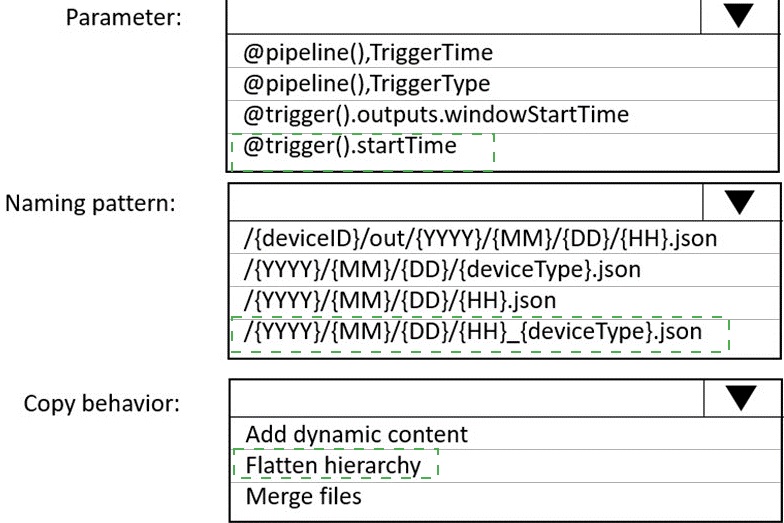This screenshot has height=523, width=784.
Task: Select Flatten hierarchy copy behavior
Action: click(x=333, y=466)
